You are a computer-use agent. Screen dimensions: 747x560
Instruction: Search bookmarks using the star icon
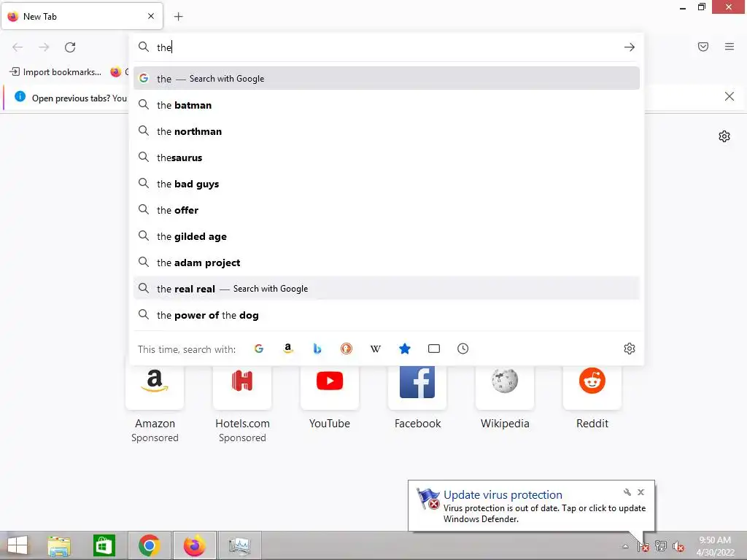coord(404,349)
